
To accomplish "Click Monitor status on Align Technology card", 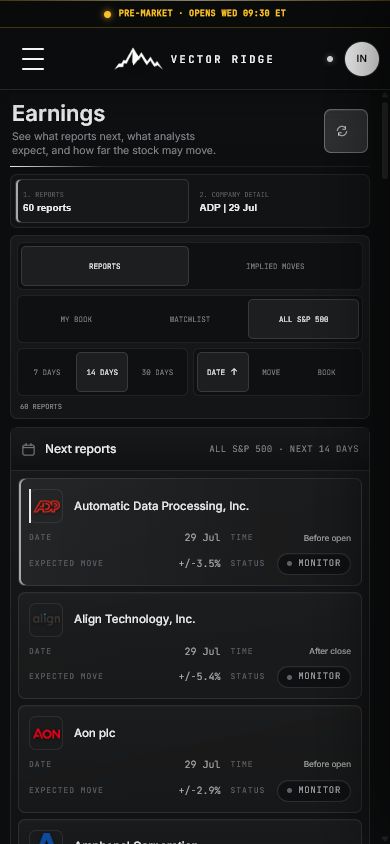I will click(x=314, y=677).
